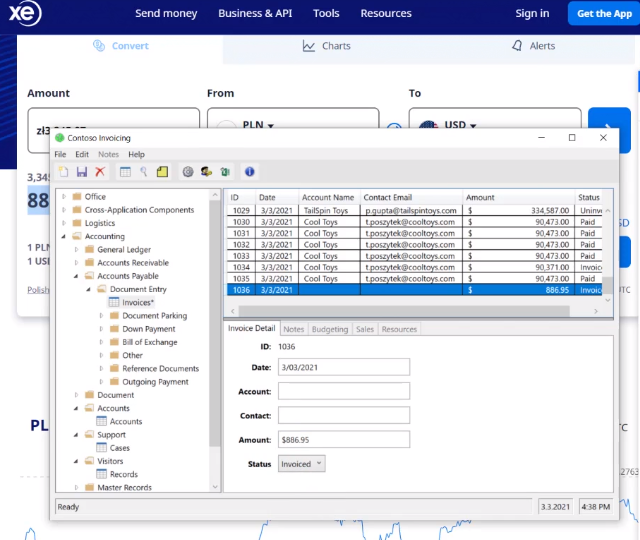Open the Notes tab in detail pane
The width and height of the screenshot is (640, 540).
(x=293, y=329)
